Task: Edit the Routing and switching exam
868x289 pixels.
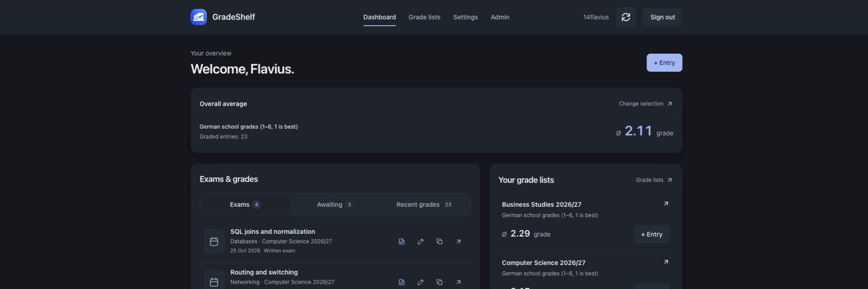Action: pyautogui.click(x=420, y=282)
